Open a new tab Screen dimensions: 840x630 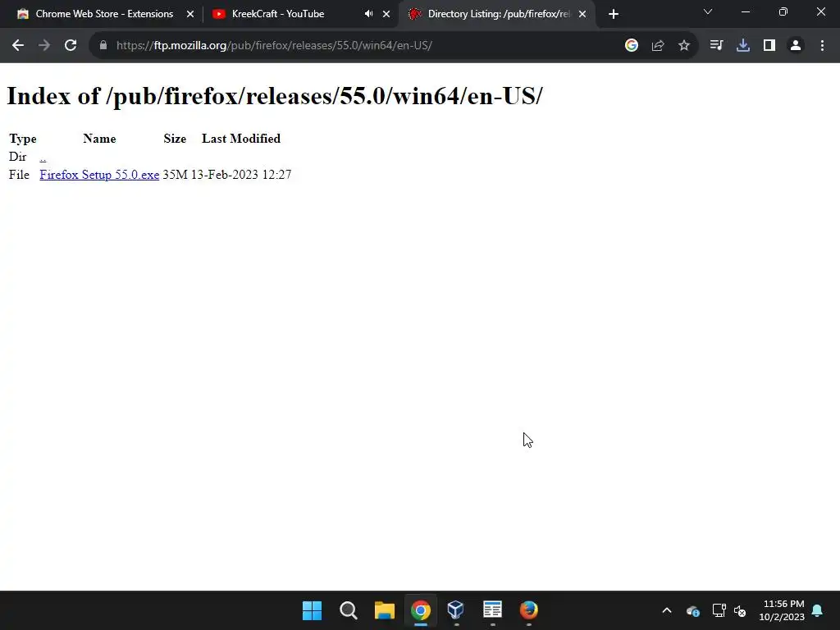coord(614,14)
